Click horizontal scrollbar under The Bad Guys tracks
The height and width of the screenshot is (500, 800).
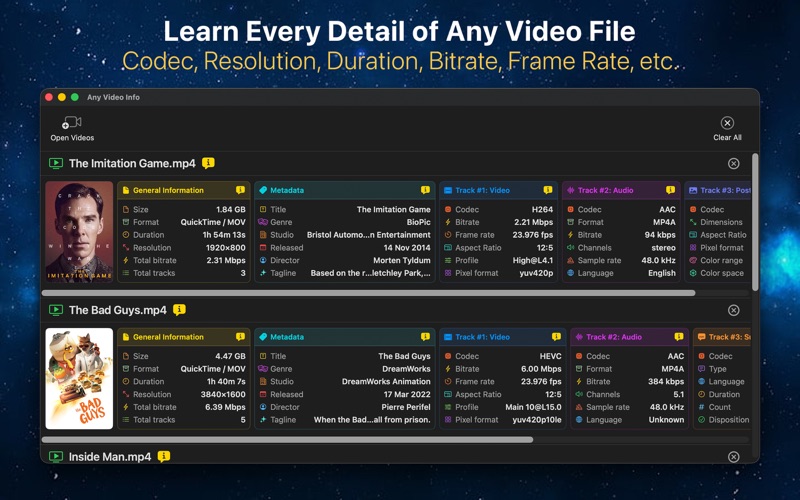click(x=287, y=440)
